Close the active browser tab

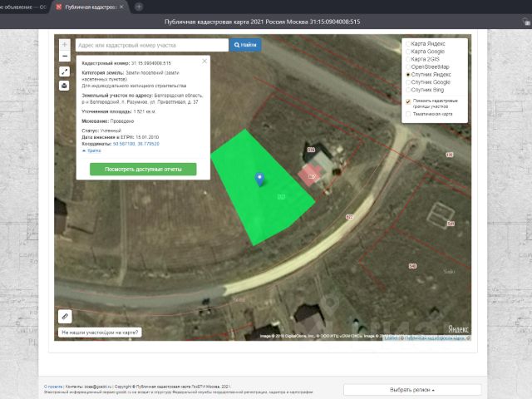point(123,7)
